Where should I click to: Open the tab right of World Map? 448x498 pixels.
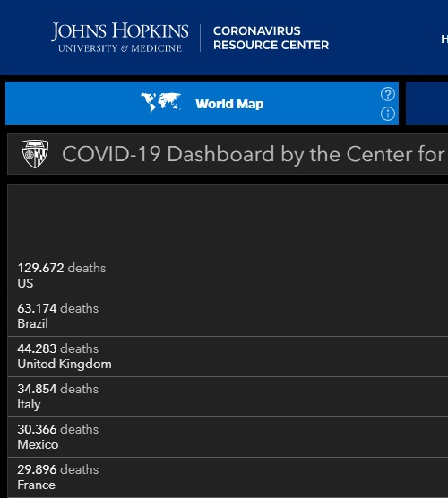(427, 103)
